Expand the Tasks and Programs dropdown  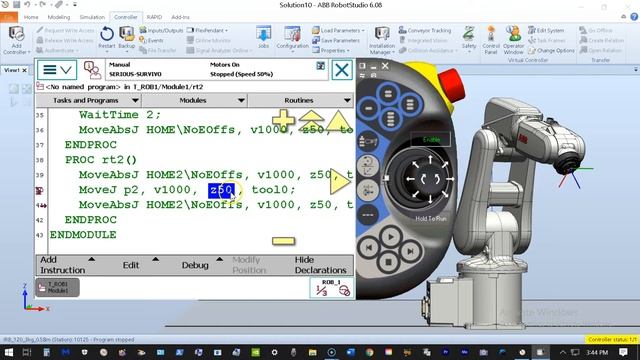pyautogui.click(x=89, y=100)
